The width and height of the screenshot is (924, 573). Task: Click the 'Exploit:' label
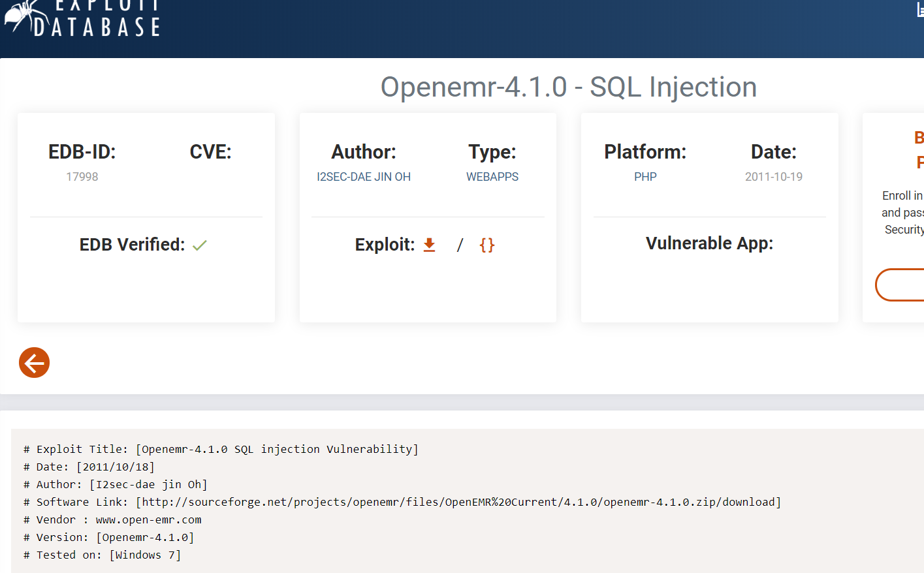pos(385,245)
